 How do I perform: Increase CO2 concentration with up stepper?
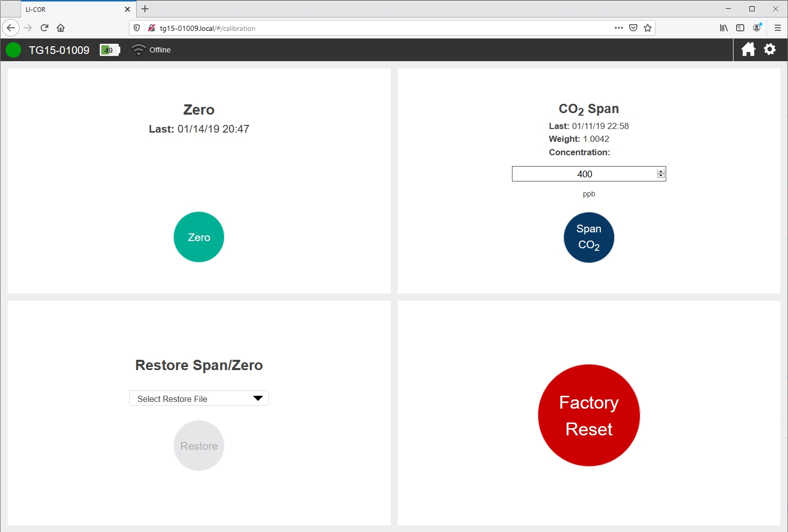click(x=661, y=171)
